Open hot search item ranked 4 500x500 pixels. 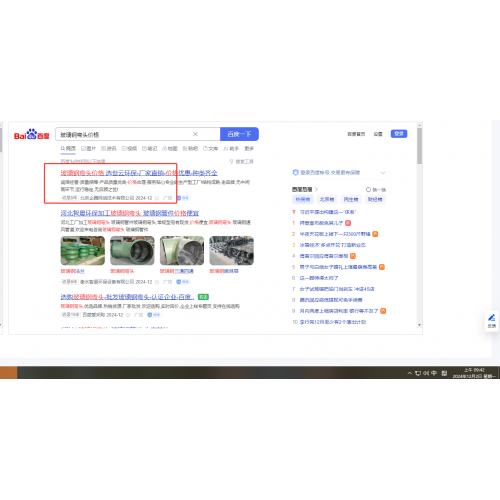coord(324,256)
